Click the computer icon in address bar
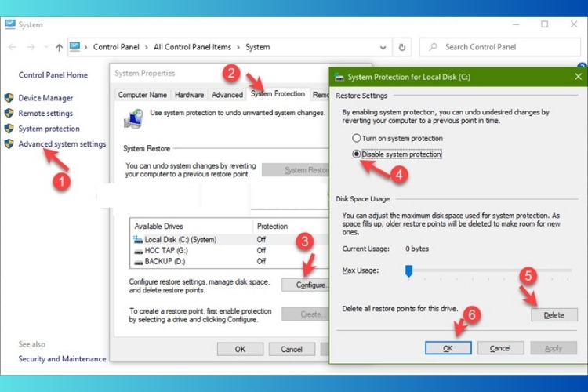 [76, 47]
